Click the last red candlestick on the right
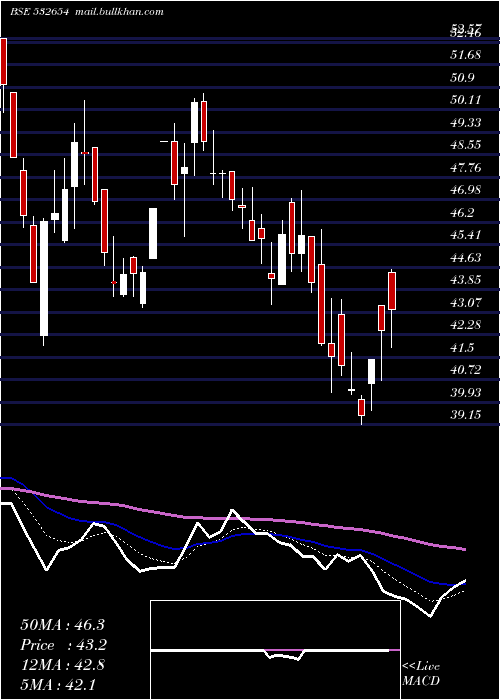500x700 pixels. [392, 291]
